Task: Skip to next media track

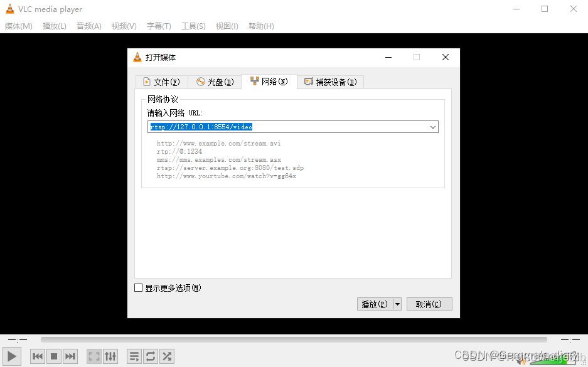Action: [x=70, y=356]
